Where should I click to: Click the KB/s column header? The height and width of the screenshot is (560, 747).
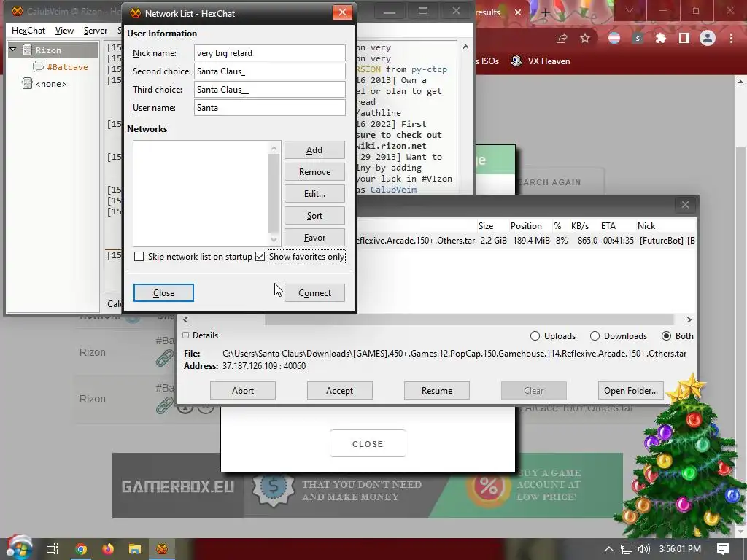point(580,226)
